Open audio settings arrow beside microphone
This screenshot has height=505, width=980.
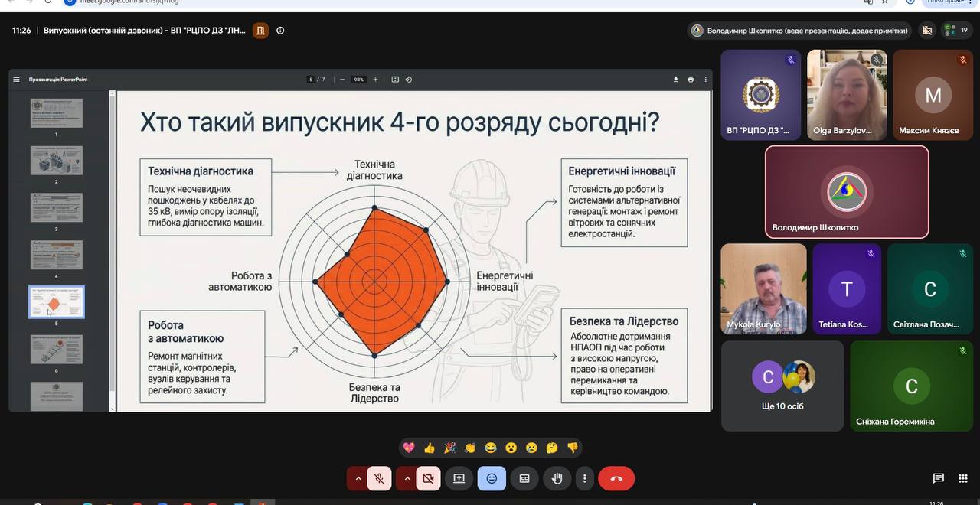358,478
